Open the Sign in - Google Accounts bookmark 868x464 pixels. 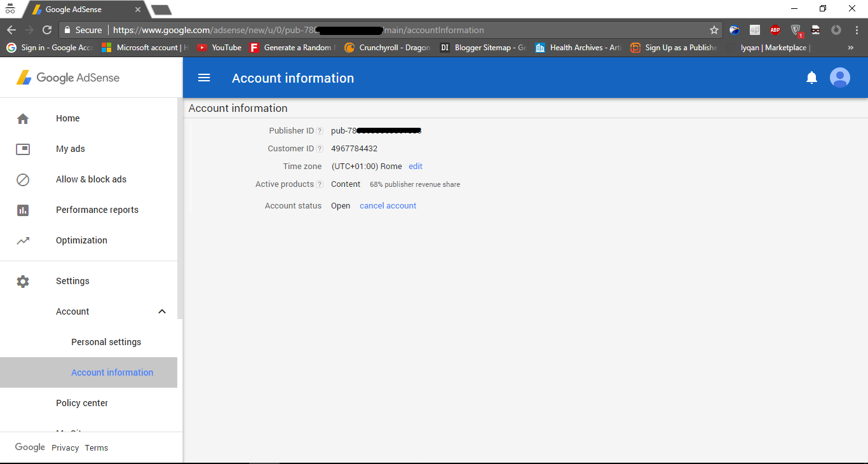tap(50, 48)
